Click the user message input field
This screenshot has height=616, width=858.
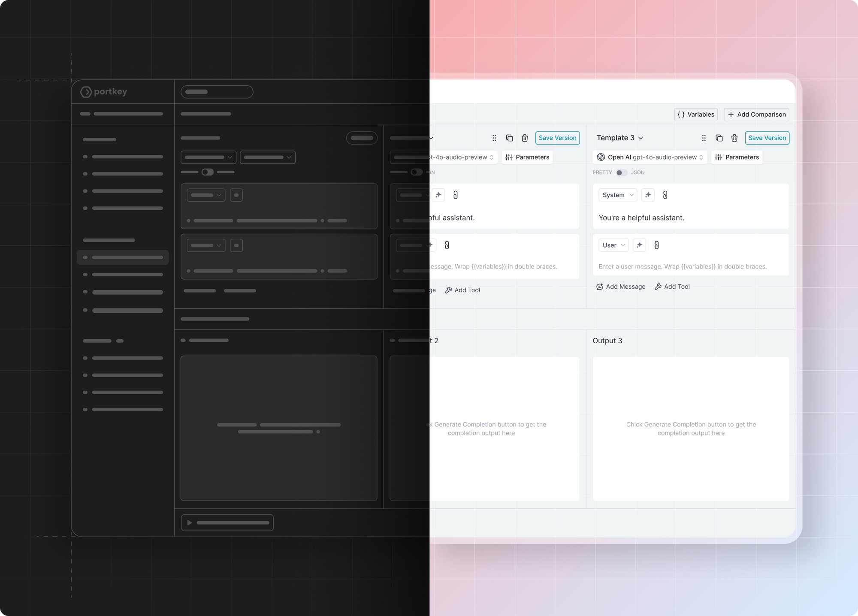pyautogui.click(x=682, y=266)
